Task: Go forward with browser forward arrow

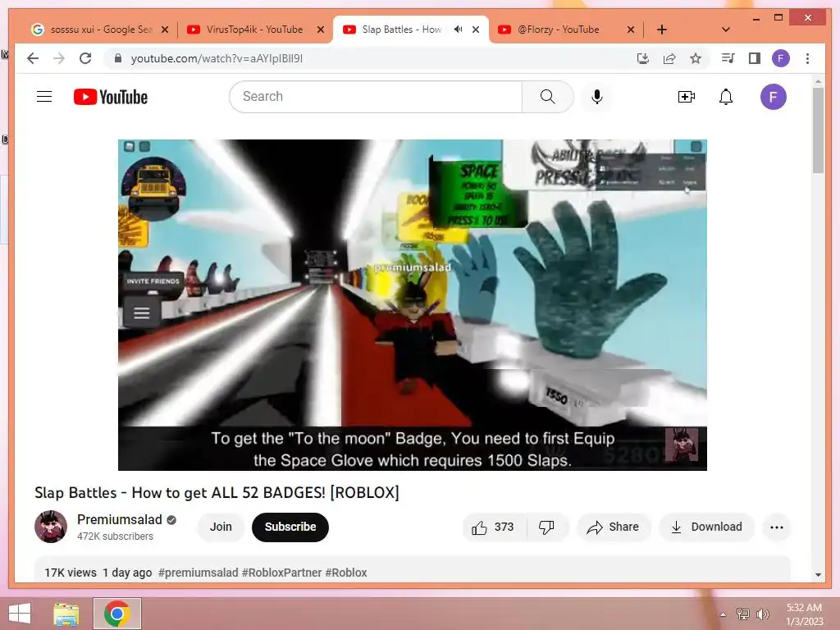Action: point(59,58)
